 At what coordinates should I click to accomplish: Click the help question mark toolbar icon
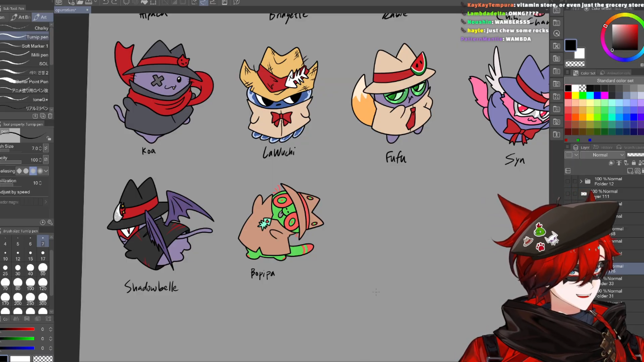[x=236, y=2]
